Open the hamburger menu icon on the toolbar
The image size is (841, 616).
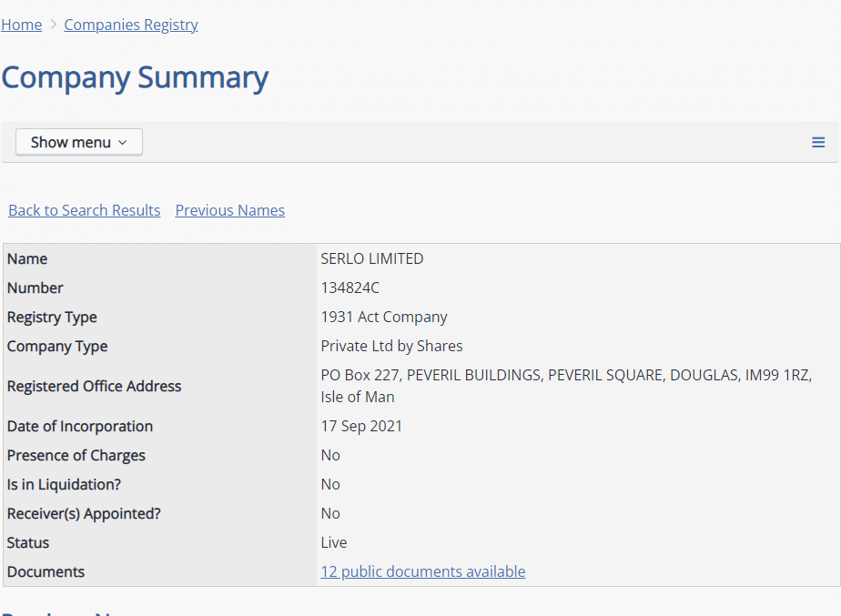(818, 142)
